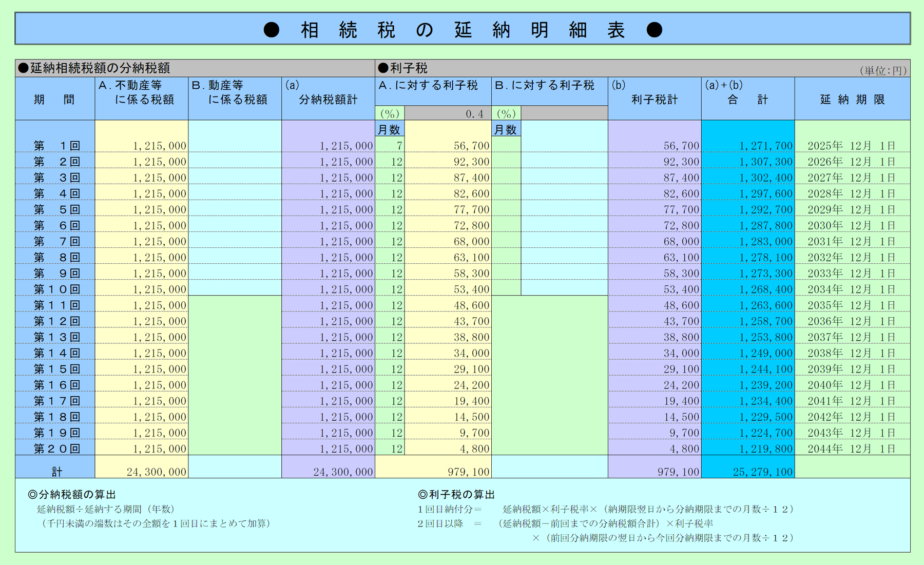
Task: Click the A.に対する利子税 header
Action: (433, 91)
